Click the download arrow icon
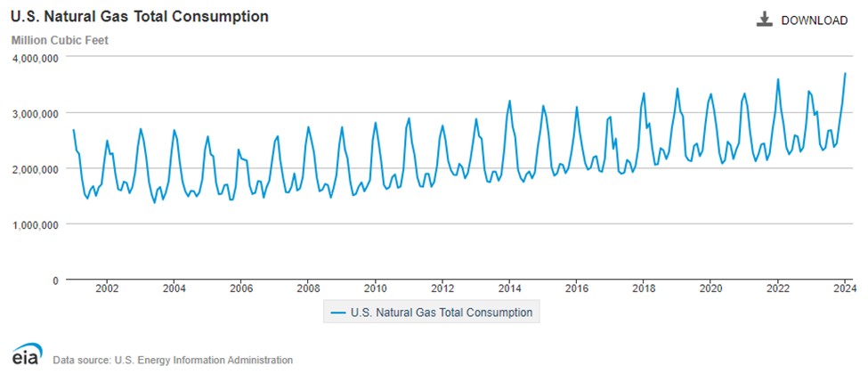 [765, 20]
